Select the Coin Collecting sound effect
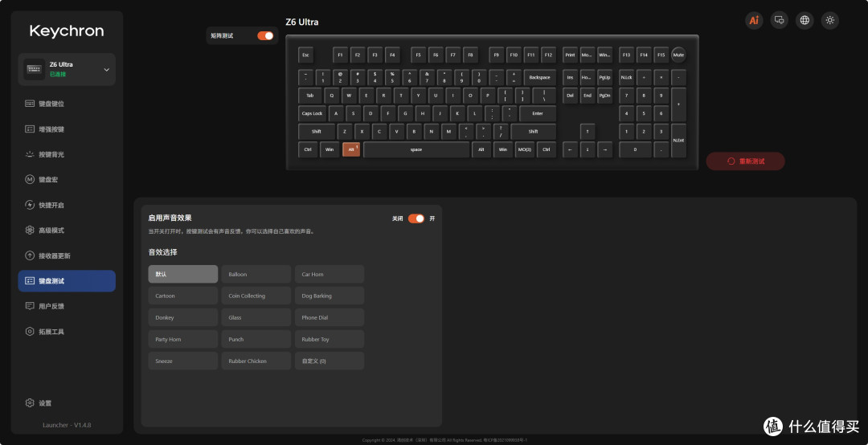This screenshot has height=445, width=868. (256, 296)
